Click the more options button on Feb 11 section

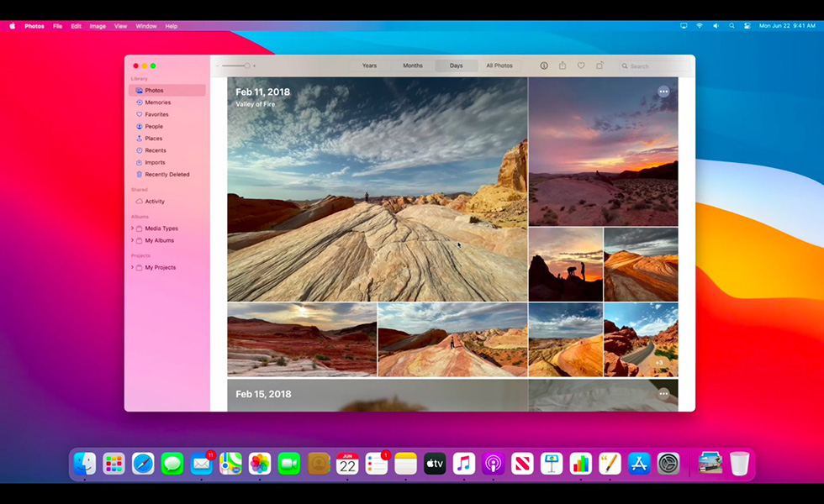(663, 92)
